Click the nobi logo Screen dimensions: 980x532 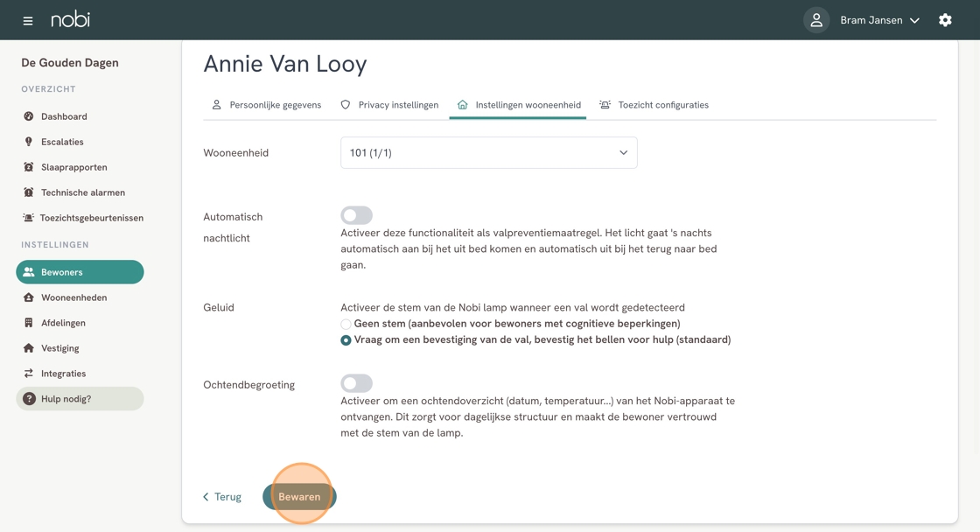coord(71,20)
